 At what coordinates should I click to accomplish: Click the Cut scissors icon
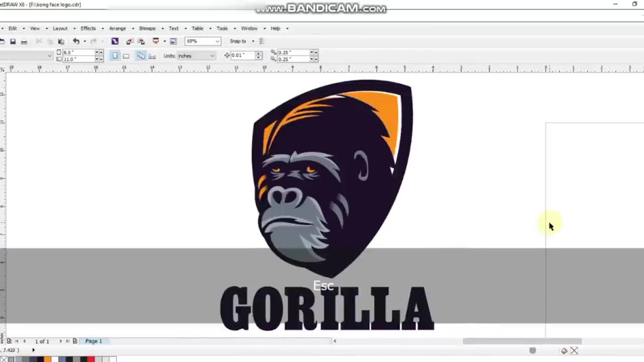coord(39,41)
